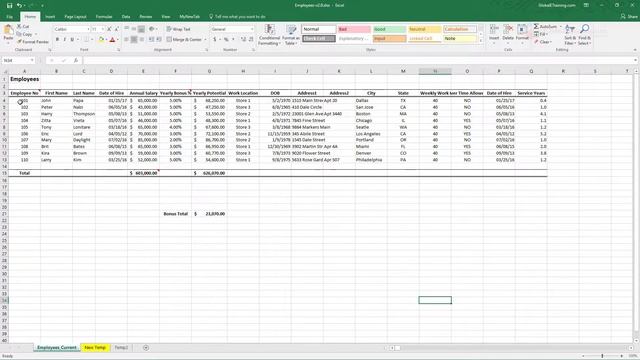Expand the cell styles gallery

point(480,41)
